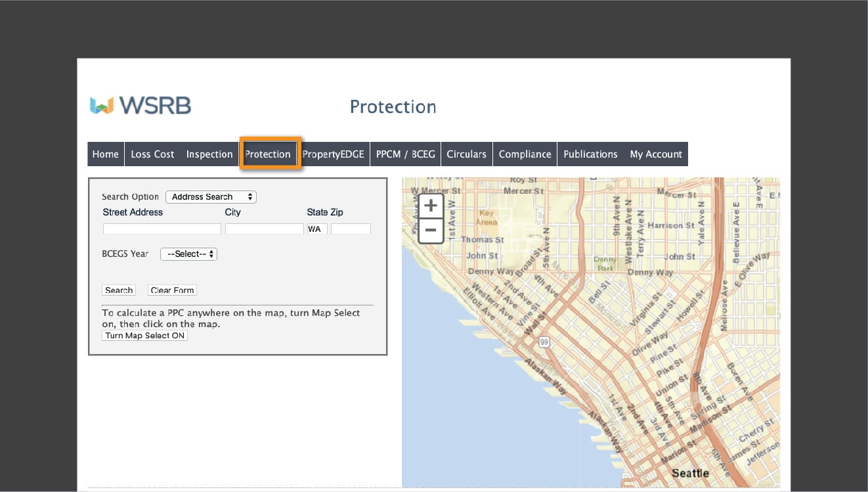Image resolution: width=868 pixels, height=492 pixels.
Task: Go to the Loss Cost page
Action: click(x=152, y=154)
